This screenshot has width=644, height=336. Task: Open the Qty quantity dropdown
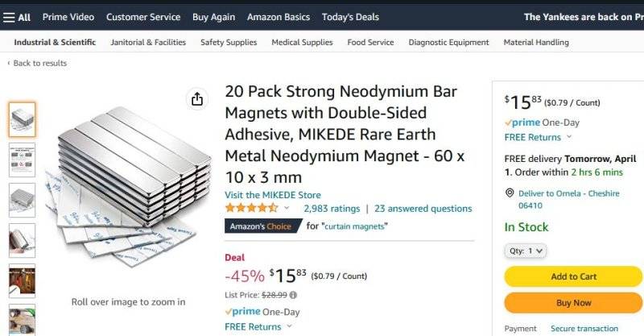click(526, 251)
